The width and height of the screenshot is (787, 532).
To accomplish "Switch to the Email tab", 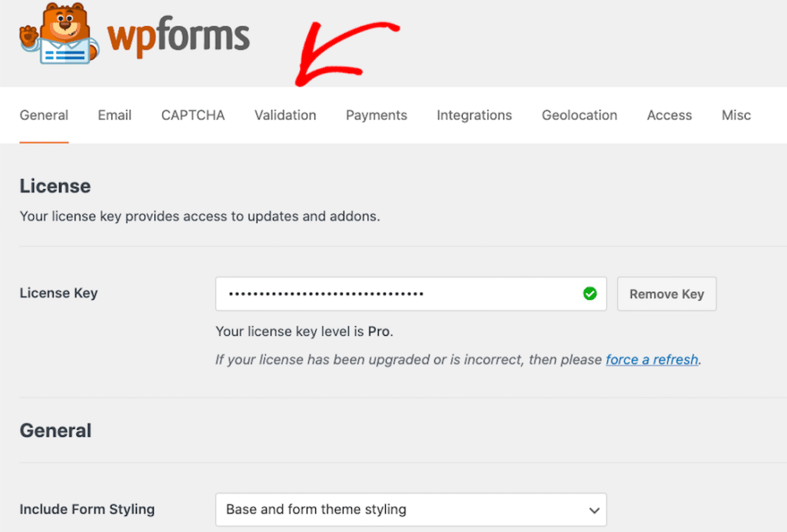I will 114,115.
